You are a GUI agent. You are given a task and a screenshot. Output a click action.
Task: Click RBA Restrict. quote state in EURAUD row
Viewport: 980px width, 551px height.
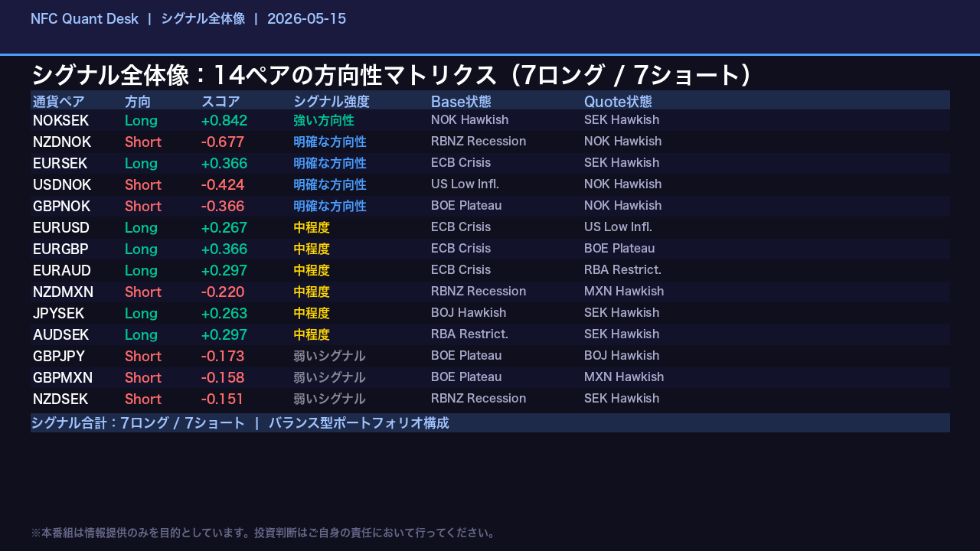[x=622, y=270]
